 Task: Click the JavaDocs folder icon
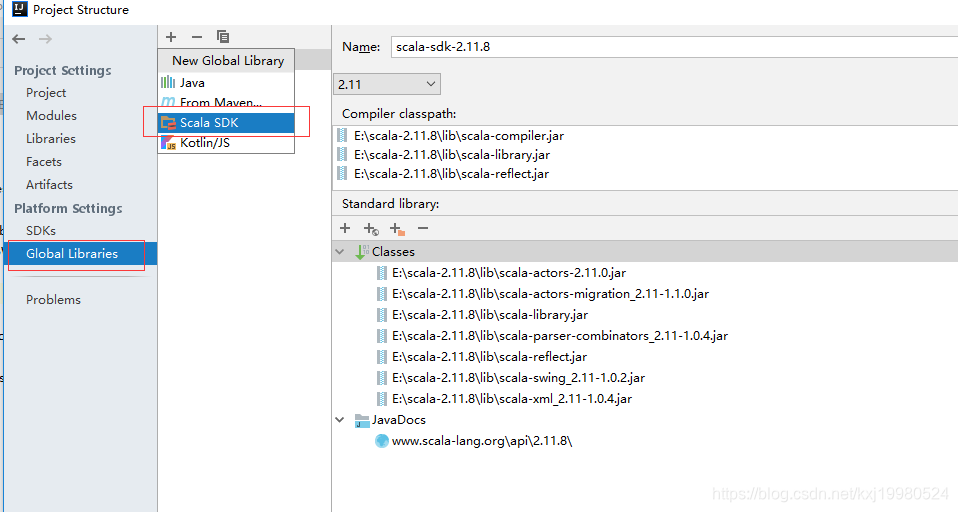click(362, 420)
